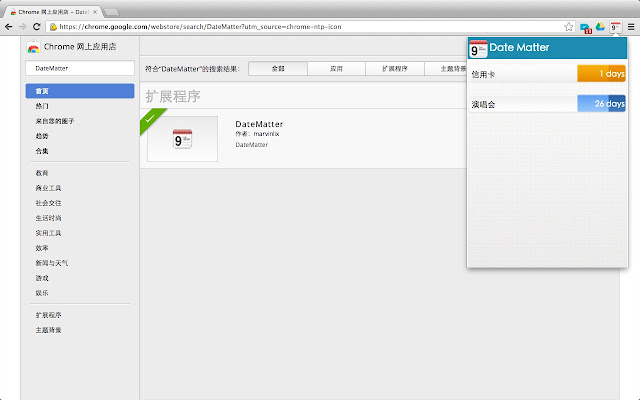Image resolution: width=640 pixels, height=400 pixels.
Task: Bookmark this page with the star icon
Action: click(x=569, y=27)
